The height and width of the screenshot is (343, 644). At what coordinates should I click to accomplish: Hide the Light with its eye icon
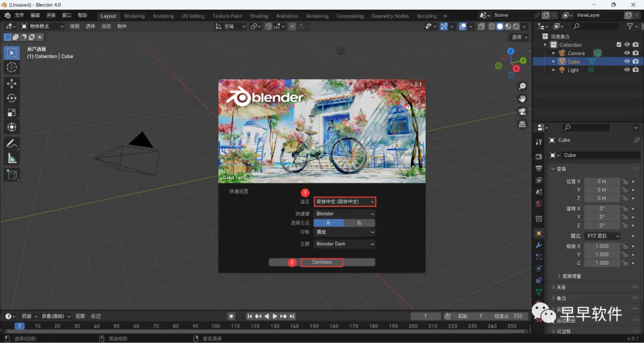click(x=627, y=70)
